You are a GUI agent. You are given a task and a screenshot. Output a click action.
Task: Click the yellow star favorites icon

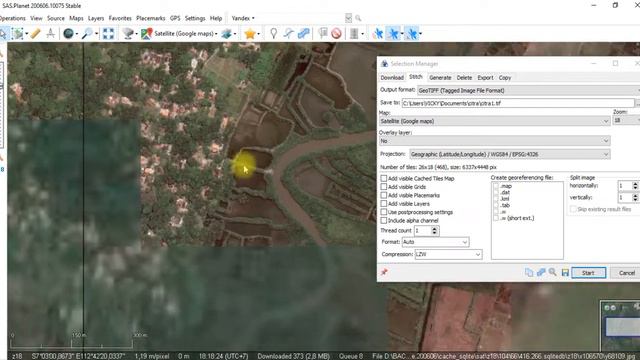[x=250, y=33]
